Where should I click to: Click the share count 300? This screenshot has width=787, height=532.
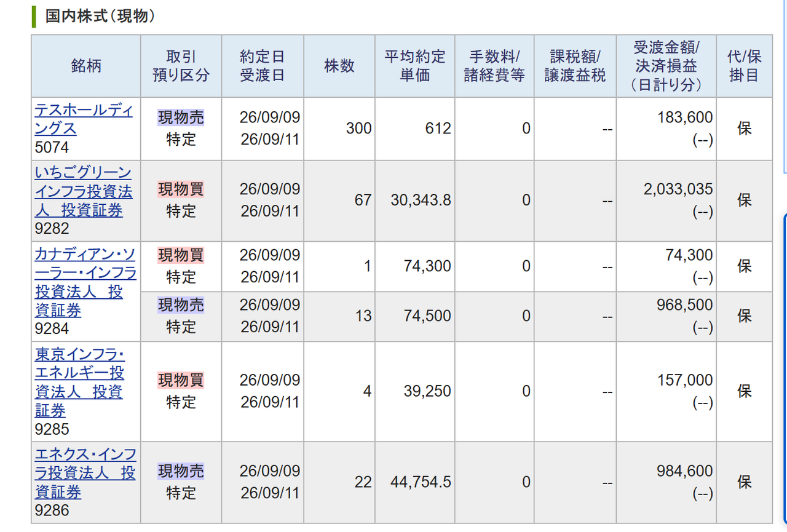tap(358, 129)
